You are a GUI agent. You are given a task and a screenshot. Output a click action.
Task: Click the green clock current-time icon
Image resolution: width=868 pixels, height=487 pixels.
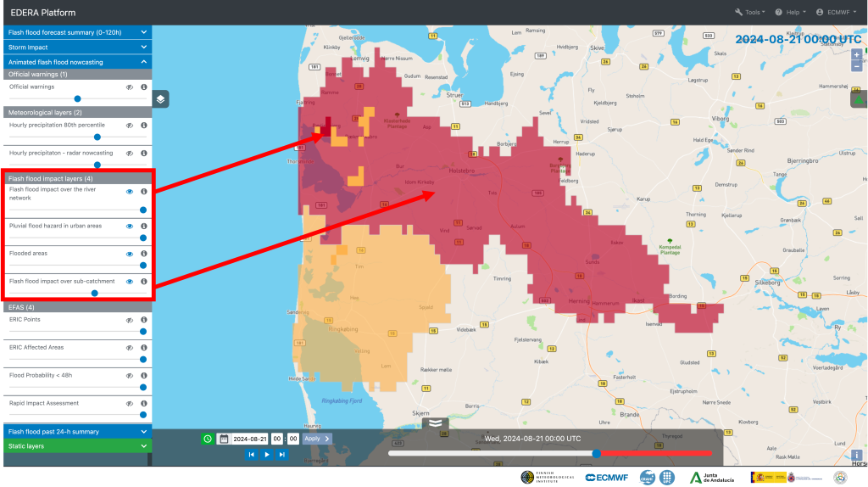208,439
